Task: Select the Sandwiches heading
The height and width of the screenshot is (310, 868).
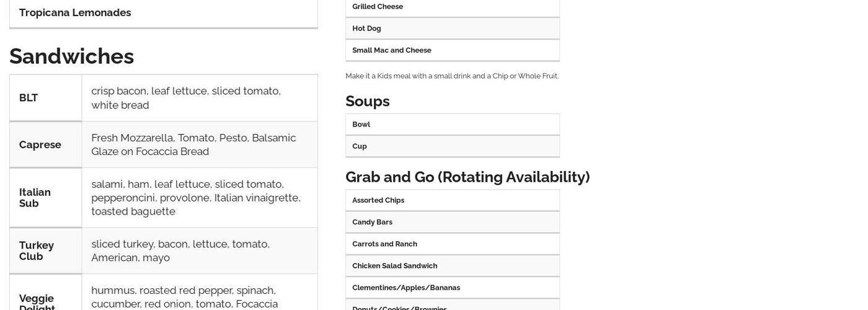Action: (x=72, y=56)
